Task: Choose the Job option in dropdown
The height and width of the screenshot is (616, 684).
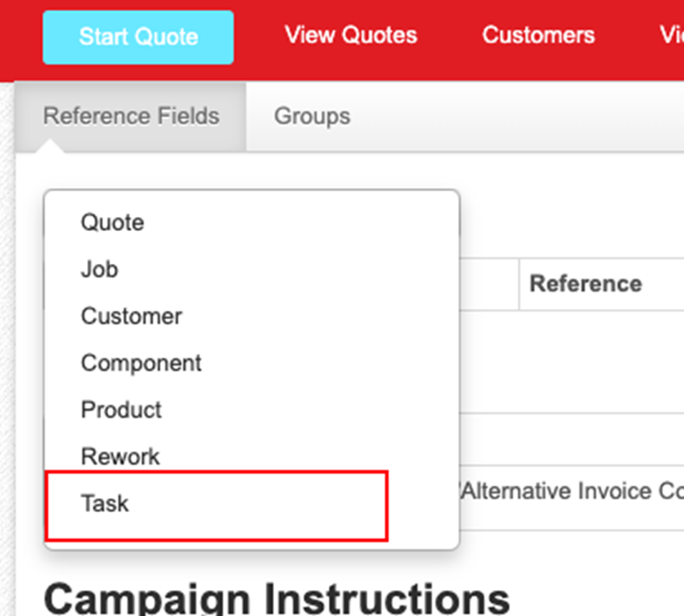Action: (99, 269)
